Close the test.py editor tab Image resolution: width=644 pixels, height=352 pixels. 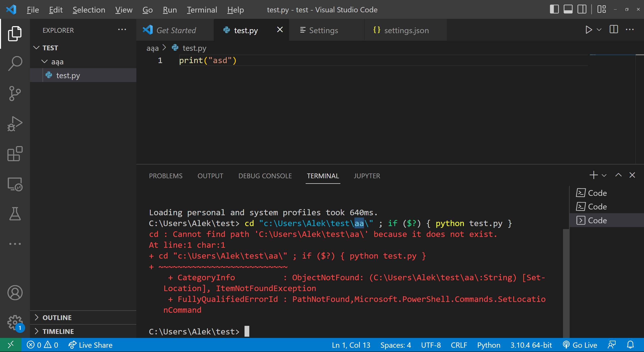tap(280, 30)
